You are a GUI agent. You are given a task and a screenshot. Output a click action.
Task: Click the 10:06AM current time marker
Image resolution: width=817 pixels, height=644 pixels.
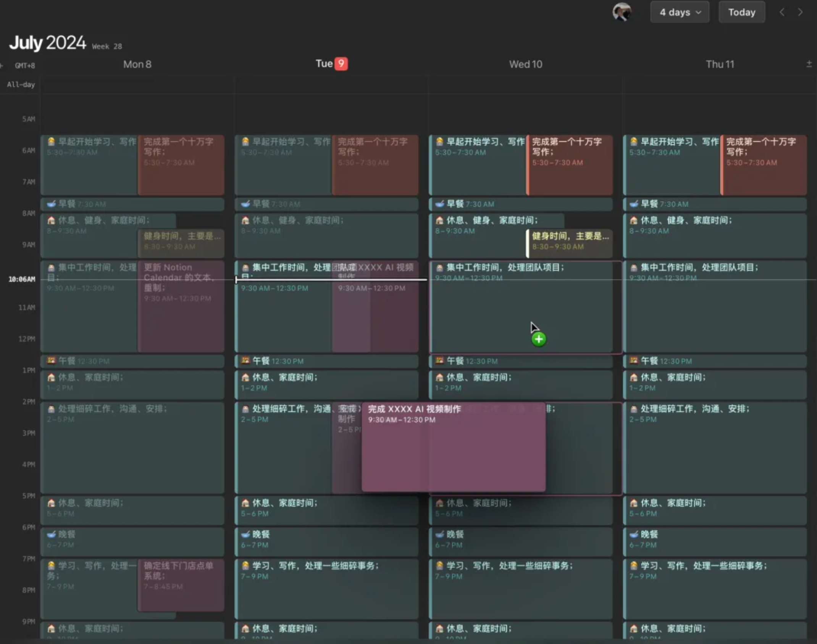(22, 279)
